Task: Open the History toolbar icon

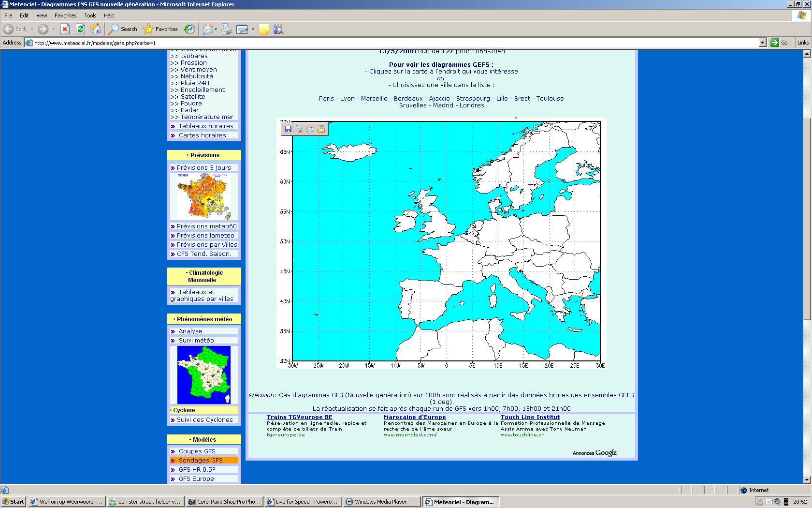Action: (x=189, y=29)
